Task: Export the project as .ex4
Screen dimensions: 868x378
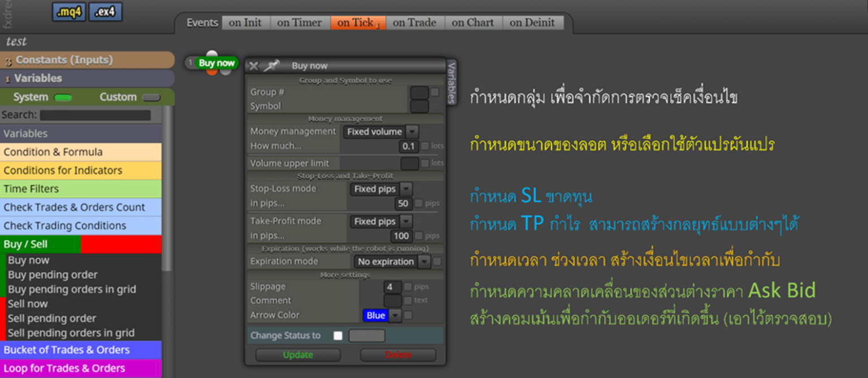Action: point(105,12)
